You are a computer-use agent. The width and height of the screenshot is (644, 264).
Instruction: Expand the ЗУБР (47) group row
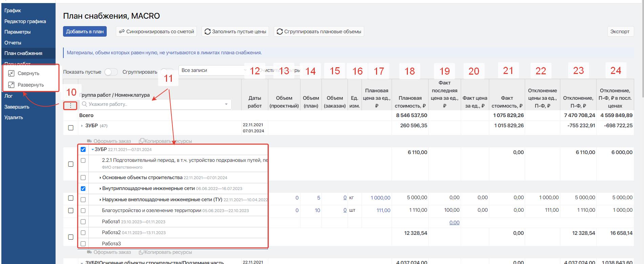tap(82, 126)
